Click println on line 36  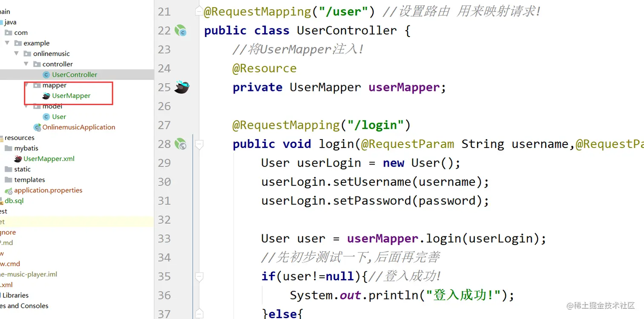click(x=393, y=295)
